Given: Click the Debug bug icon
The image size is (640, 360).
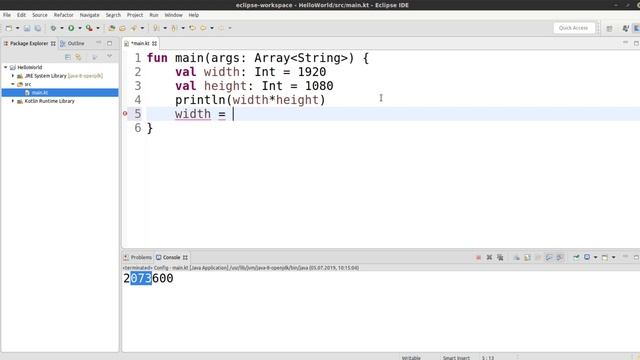Looking at the screenshot, I should point(53,28).
